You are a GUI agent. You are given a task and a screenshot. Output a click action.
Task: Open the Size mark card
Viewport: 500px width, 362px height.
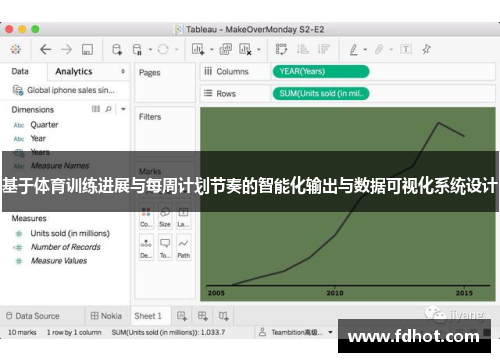165,216
